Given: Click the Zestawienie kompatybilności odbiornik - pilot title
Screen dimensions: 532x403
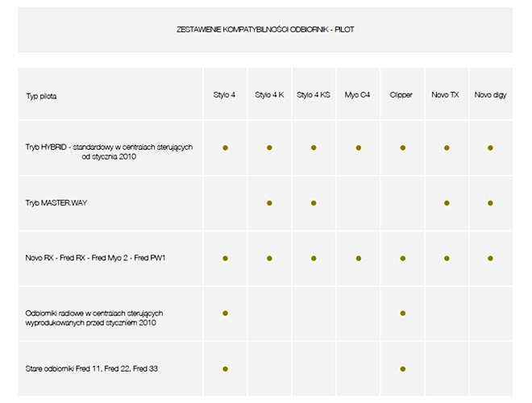Looking at the screenshot, I should [265, 30].
